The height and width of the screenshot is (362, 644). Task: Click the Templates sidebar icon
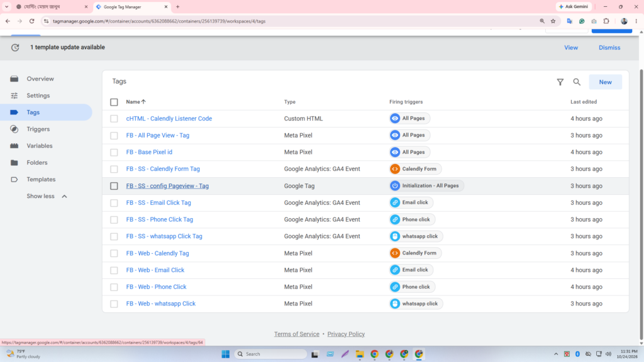[x=14, y=179]
